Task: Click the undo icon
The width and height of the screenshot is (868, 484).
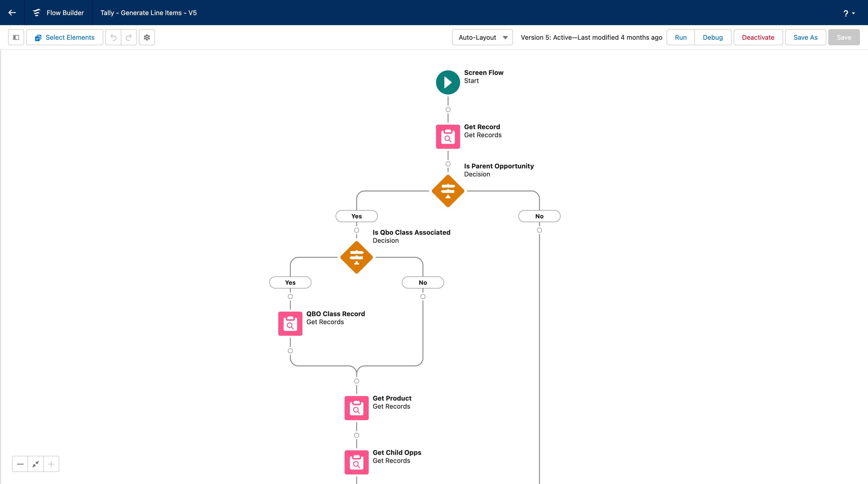Action: point(114,37)
